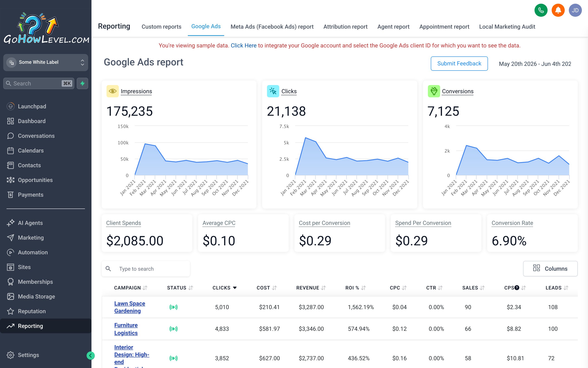Switch to the Custom reports tab
The height and width of the screenshot is (368, 588).
[x=161, y=27]
